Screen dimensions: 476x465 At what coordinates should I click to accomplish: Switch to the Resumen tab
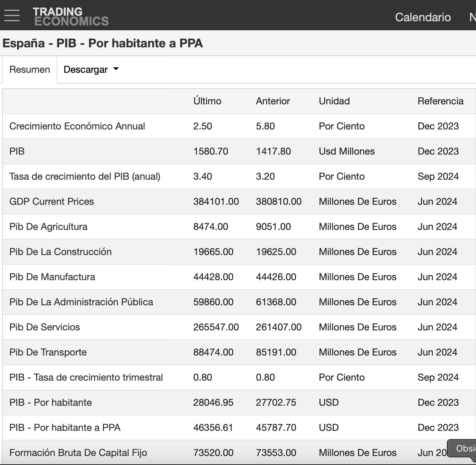(x=30, y=70)
